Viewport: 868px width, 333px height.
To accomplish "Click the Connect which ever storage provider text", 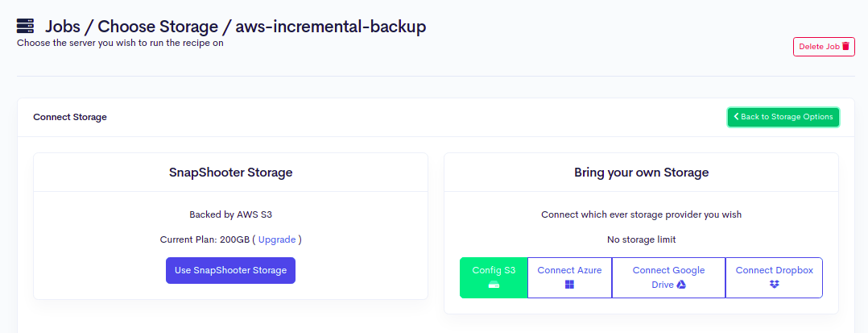I will click(642, 214).
